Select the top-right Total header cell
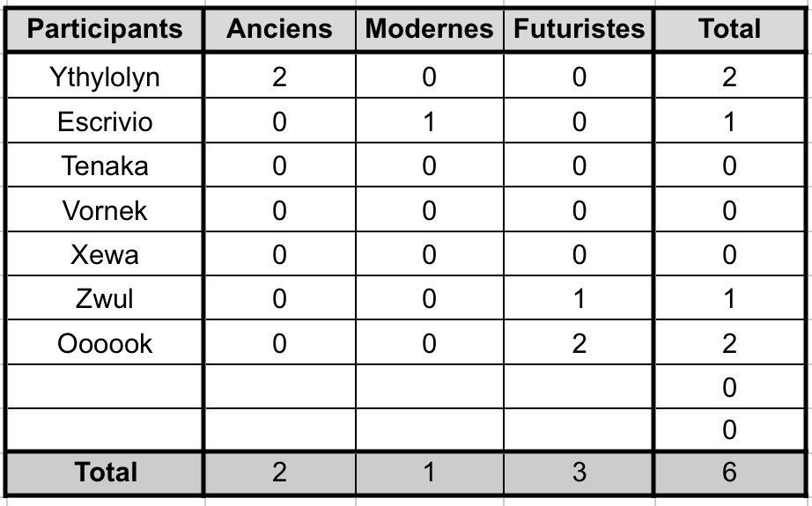 tap(729, 29)
